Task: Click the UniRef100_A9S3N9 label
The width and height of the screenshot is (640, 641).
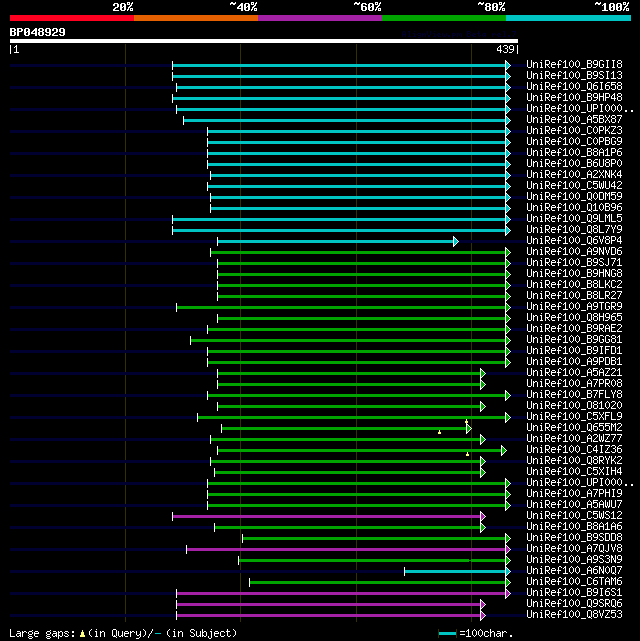Action: click(x=574, y=560)
